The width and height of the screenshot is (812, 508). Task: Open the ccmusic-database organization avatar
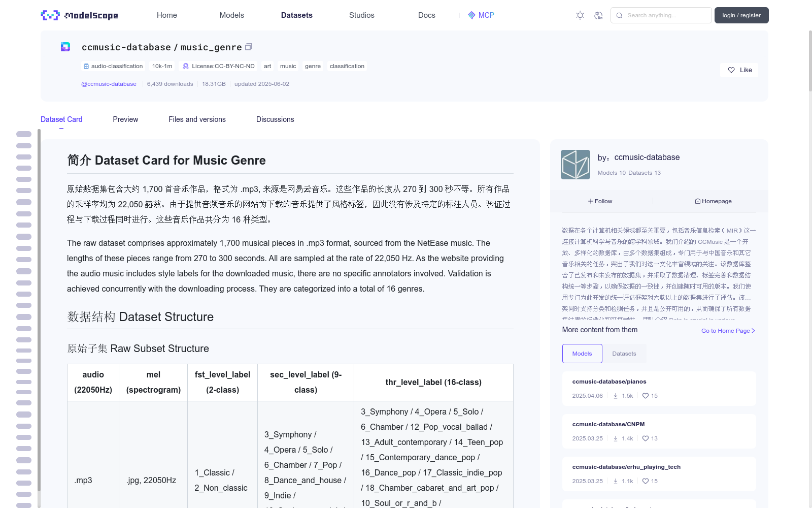pos(576,165)
